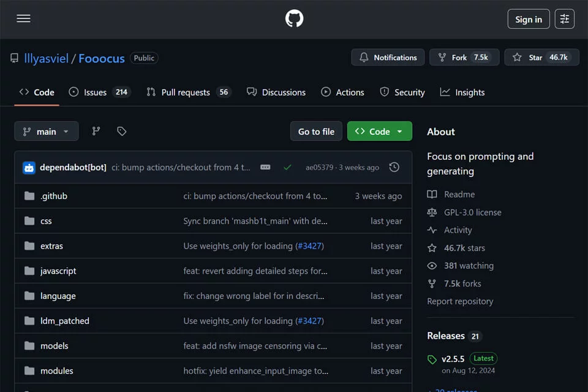
Task: Open the main branch dropdown
Action: point(46,131)
